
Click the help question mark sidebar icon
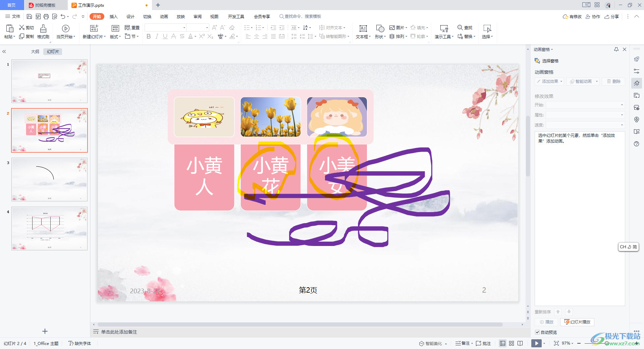pyautogui.click(x=637, y=144)
